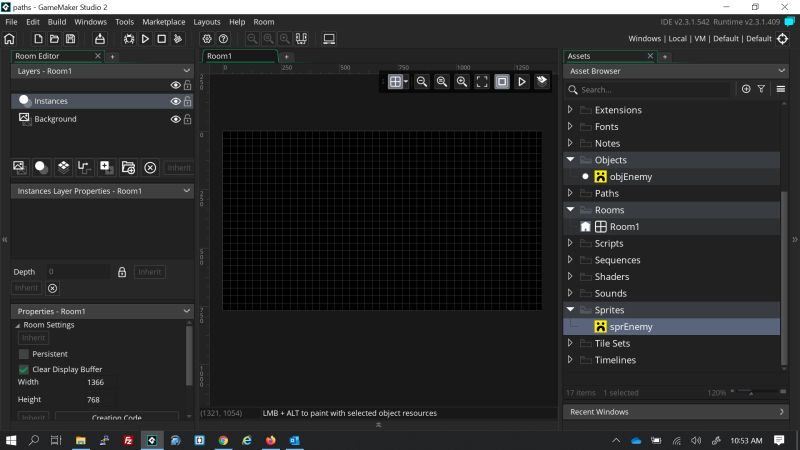800x450 pixels.
Task: Click the Asset Browser search field
Action: coord(649,90)
